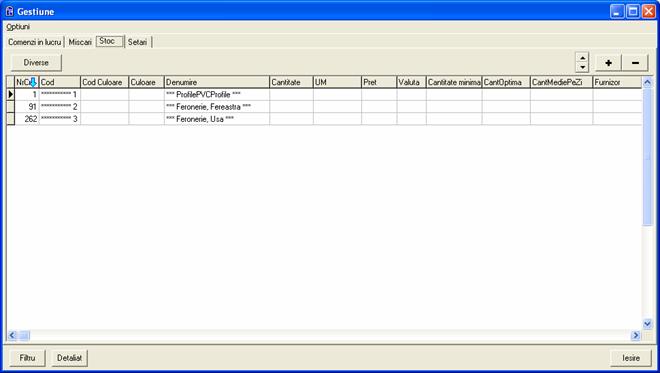The image size is (660, 373).
Task: Click the Diverse button
Action: [36, 63]
